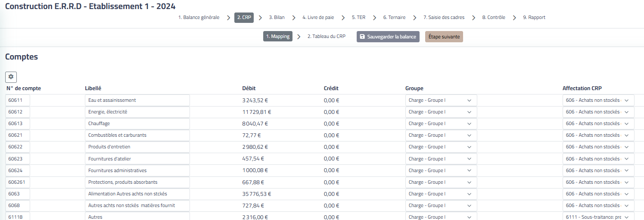Image resolution: width=644 pixels, height=220 pixels.
Task: Open the Groupe dropdown for account 6063
Action: pyautogui.click(x=441, y=194)
